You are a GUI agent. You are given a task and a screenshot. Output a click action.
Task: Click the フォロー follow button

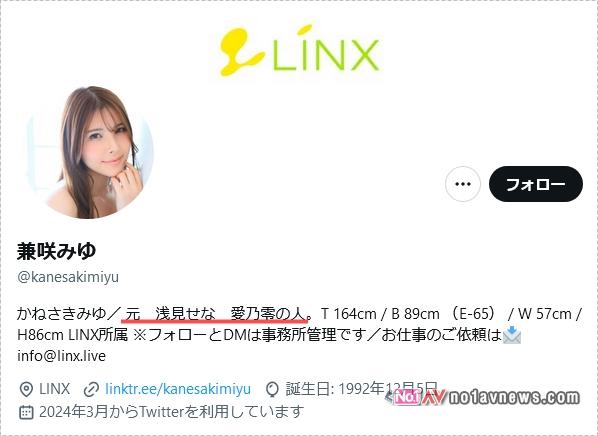pyautogui.click(x=535, y=184)
